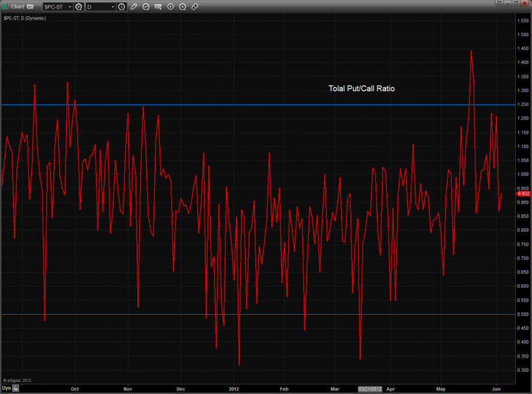532x394 pixels.
Task: Click the SET template icon
Action: pos(158,7)
